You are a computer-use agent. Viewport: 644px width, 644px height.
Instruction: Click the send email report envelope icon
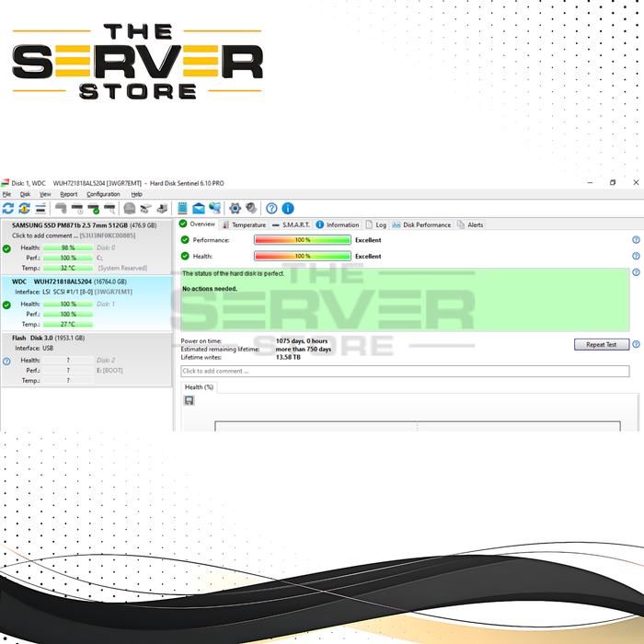199,209
